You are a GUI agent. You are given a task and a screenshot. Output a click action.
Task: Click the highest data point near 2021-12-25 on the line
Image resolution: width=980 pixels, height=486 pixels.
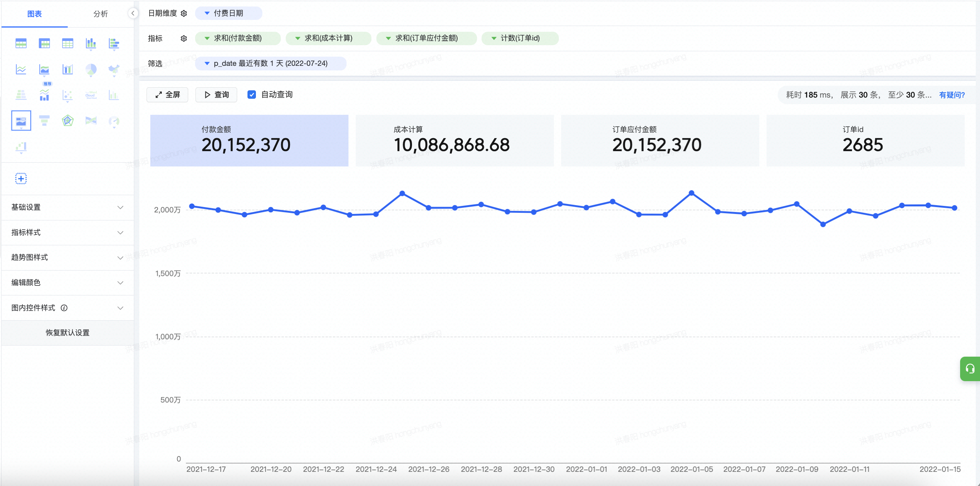click(402, 194)
